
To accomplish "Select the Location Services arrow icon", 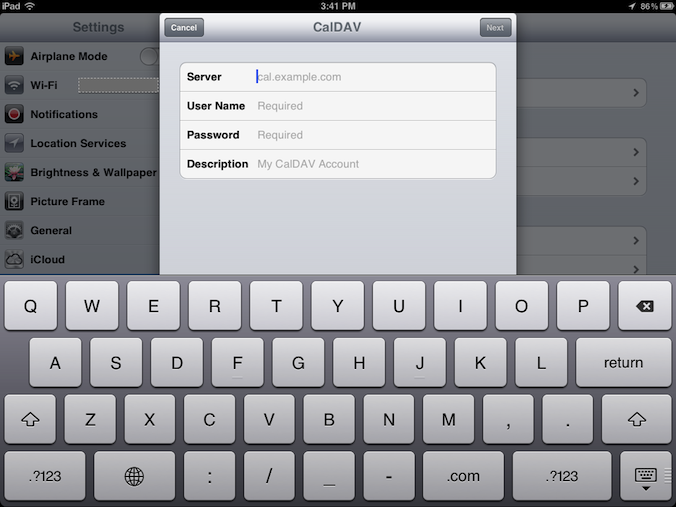I will 14,143.
